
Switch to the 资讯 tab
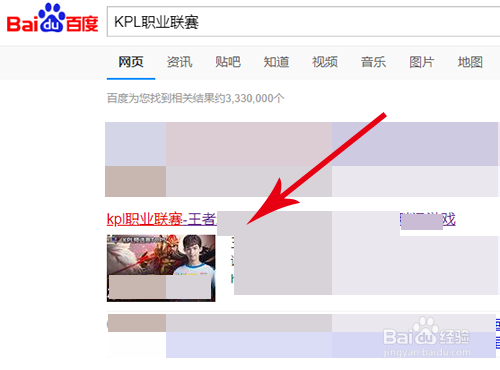pos(179,62)
